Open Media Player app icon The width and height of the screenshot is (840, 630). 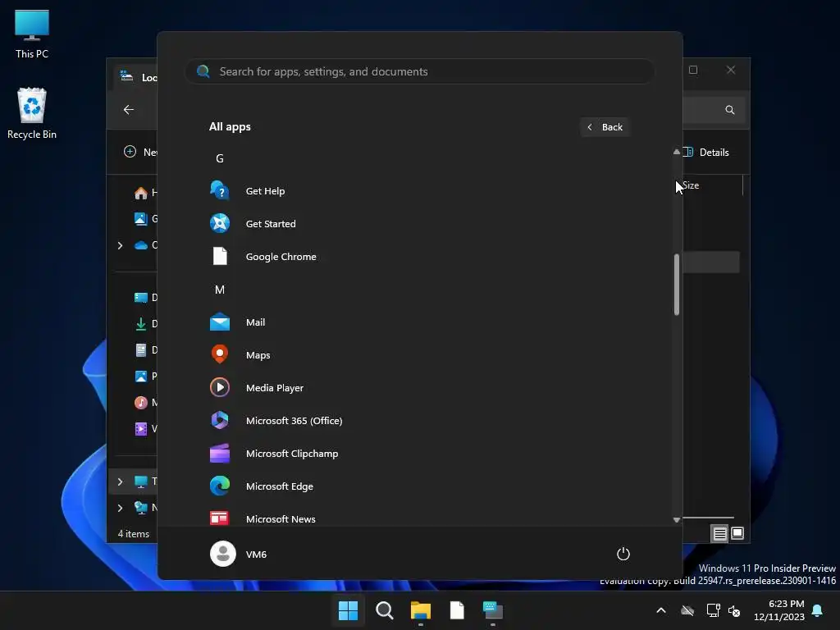220,387
